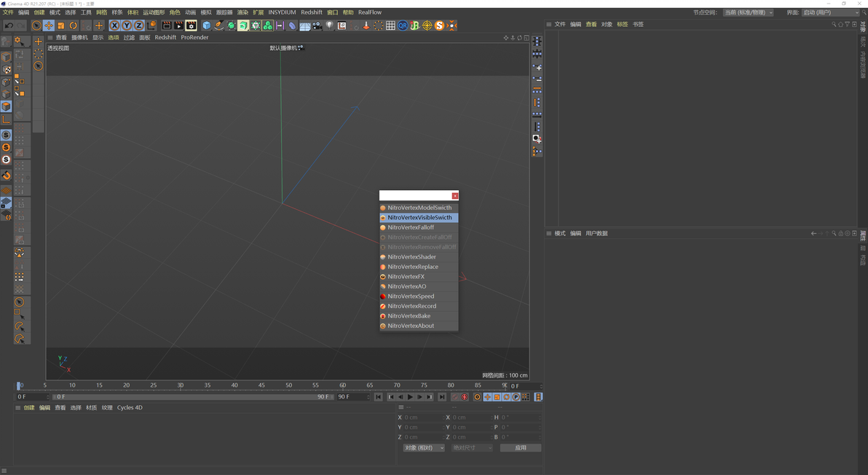Select the Move tool in top toolbar
The height and width of the screenshot is (475, 868).
coord(49,25)
